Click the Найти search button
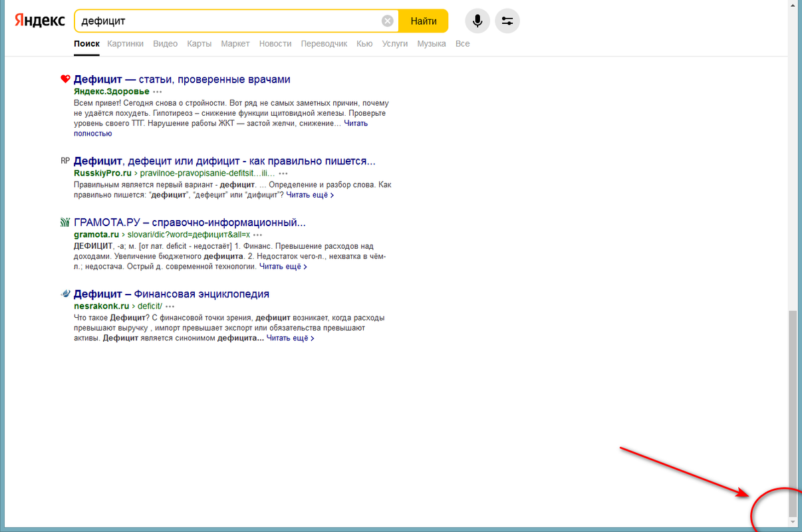 tap(424, 21)
